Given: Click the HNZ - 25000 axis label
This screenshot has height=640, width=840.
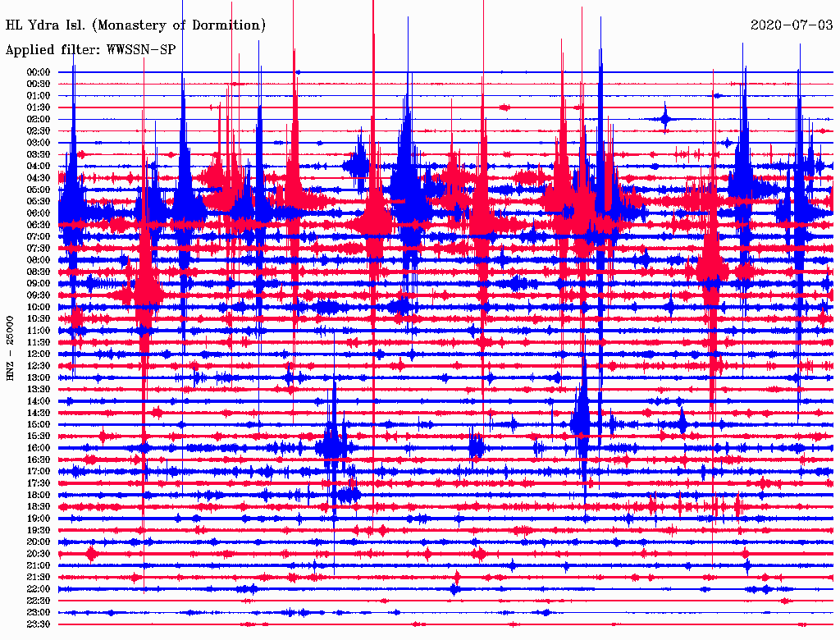Looking at the screenshot, I should tap(10, 349).
